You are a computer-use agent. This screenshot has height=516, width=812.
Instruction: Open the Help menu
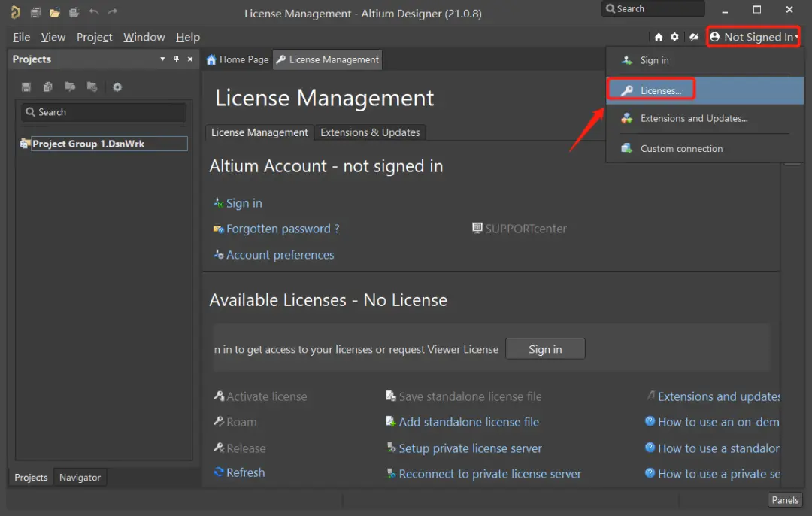[187, 38]
